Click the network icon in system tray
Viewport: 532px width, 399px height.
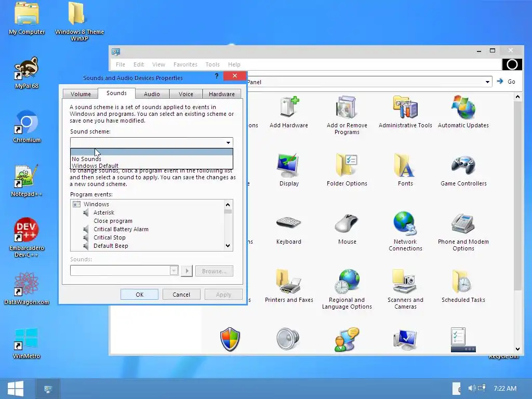tap(482, 388)
